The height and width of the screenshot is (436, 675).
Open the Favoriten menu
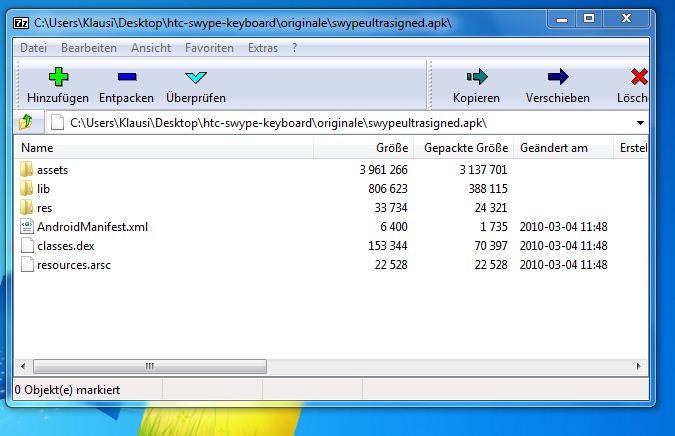pyautogui.click(x=209, y=48)
